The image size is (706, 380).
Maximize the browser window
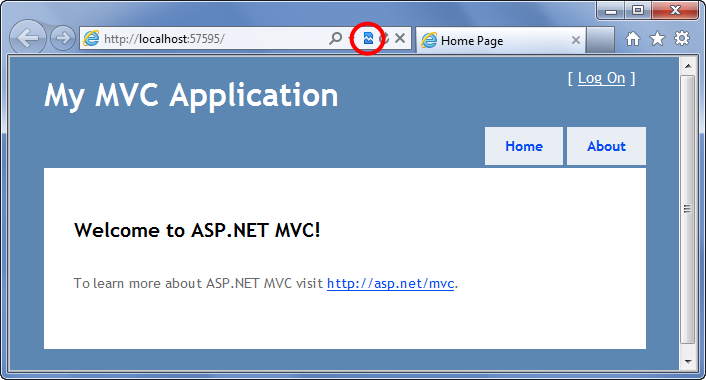638,11
